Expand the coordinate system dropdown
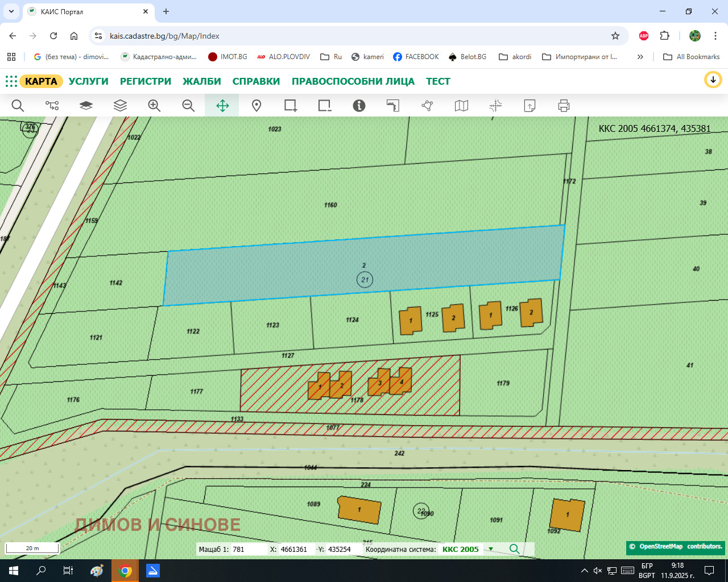This screenshot has width=728, height=582. (x=490, y=549)
